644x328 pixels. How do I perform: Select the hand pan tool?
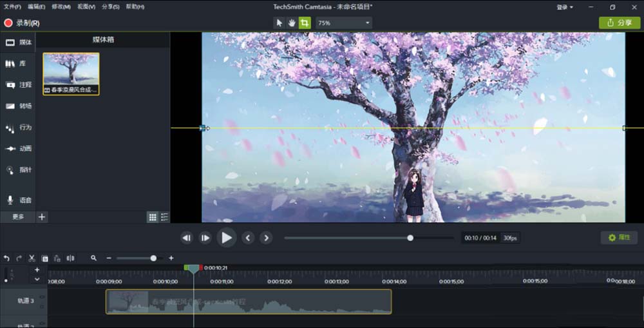(x=292, y=23)
